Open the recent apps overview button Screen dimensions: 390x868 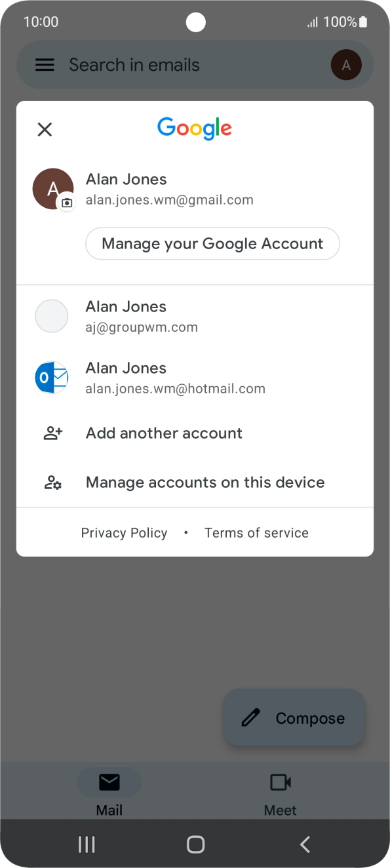[86, 844]
